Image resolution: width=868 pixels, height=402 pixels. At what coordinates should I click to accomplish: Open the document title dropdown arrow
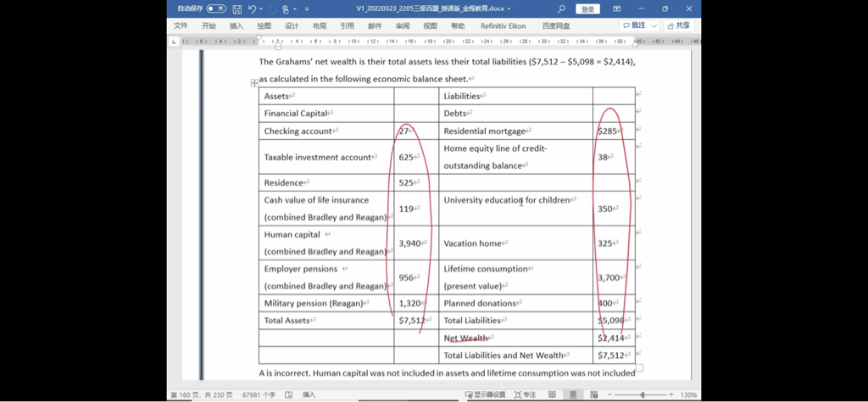(509, 9)
